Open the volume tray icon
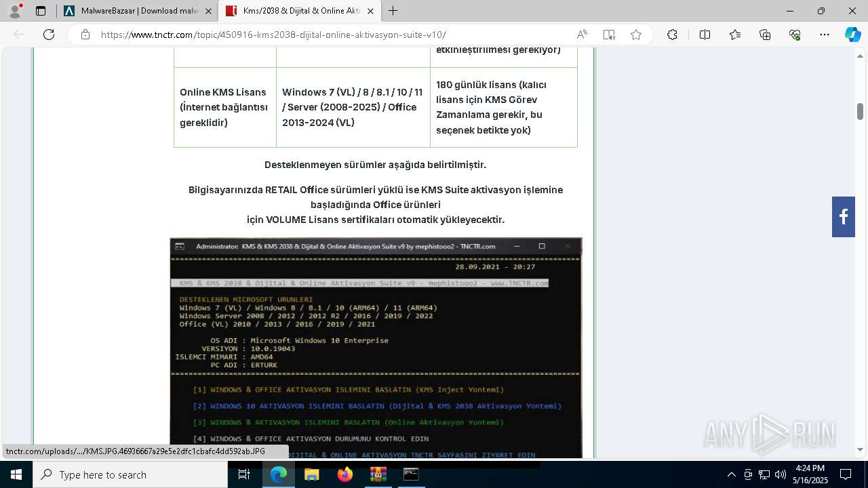Image resolution: width=868 pixels, height=488 pixels. pos(781,474)
